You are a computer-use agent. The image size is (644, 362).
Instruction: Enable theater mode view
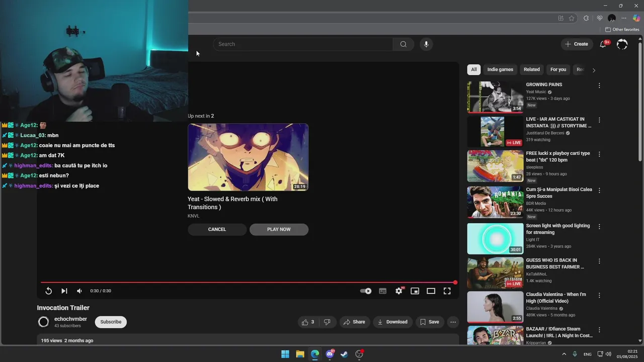tap(431, 291)
